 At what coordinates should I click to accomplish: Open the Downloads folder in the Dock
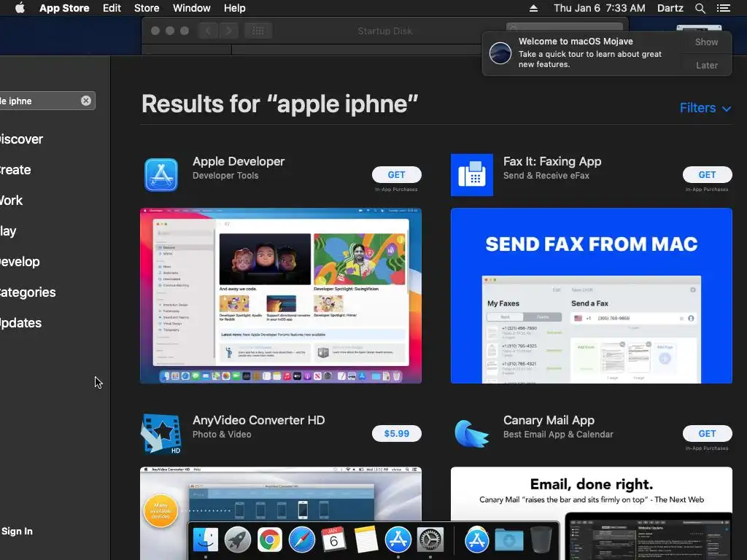[x=508, y=540]
